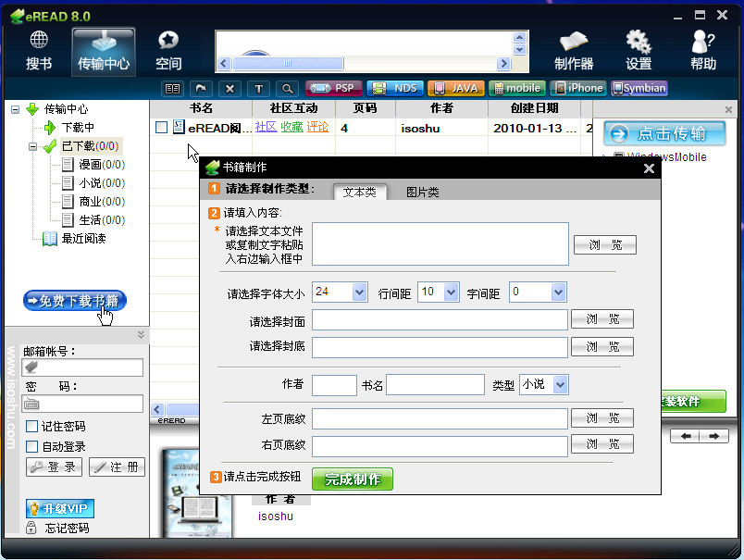The height and width of the screenshot is (560, 744).
Task: Click the 升级VIP upgrade button
Action: (60, 509)
